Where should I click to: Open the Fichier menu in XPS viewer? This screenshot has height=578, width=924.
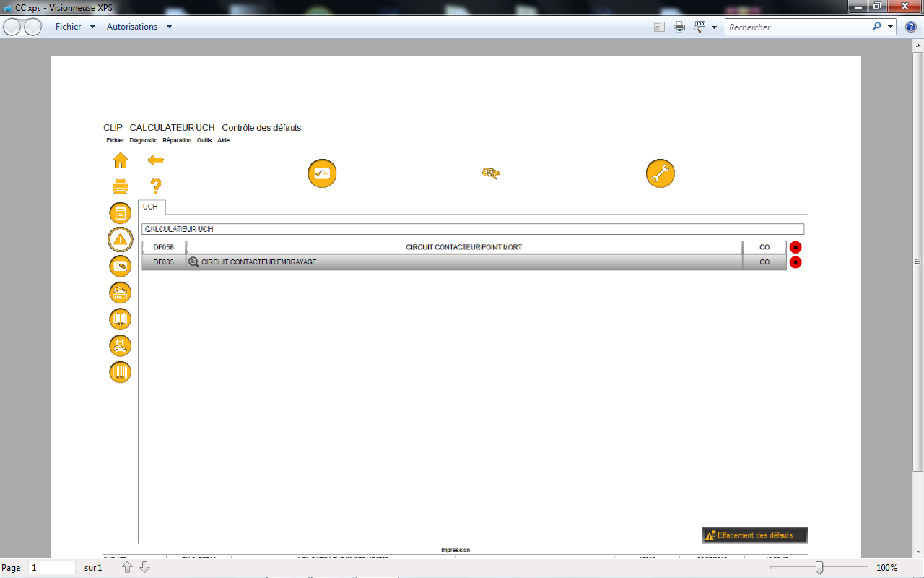[x=69, y=27]
